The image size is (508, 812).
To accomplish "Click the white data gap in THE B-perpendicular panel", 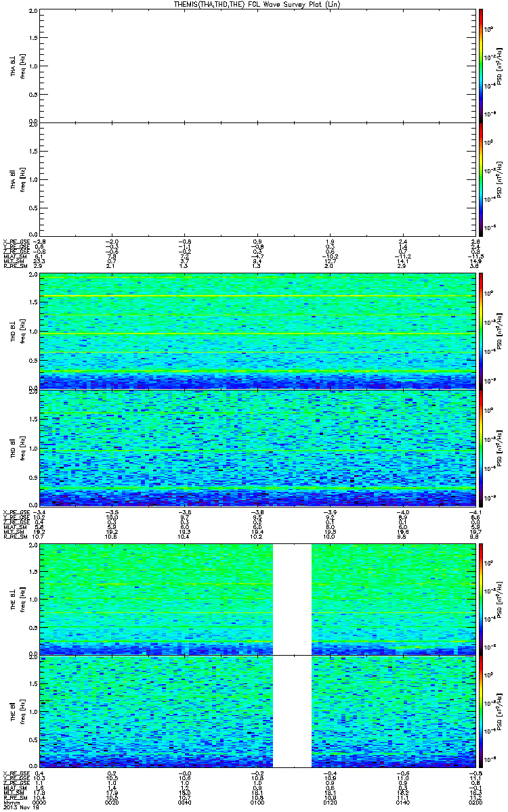I will (x=292, y=599).
